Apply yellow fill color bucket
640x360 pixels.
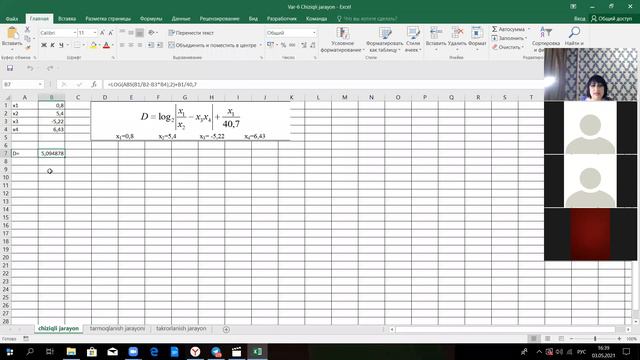coord(93,45)
